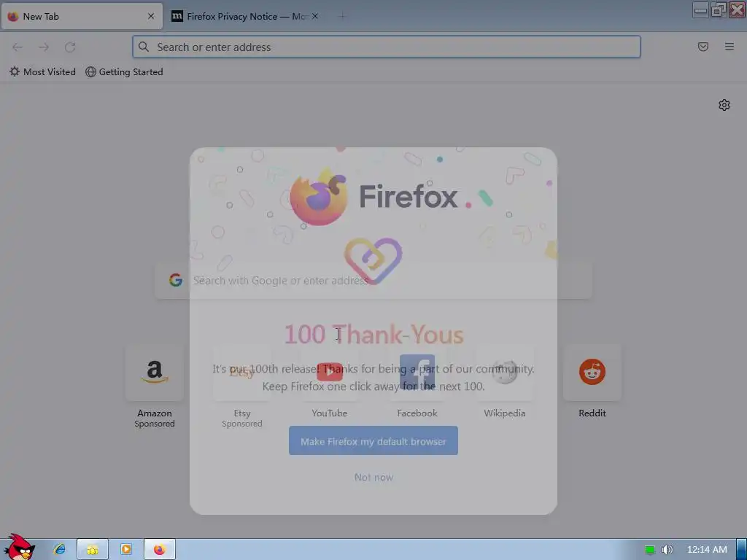The width and height of the screenshot is (747, 560).
Task: Launch Internet Explorer from the taskbar
Action: (x=60, y=550)
